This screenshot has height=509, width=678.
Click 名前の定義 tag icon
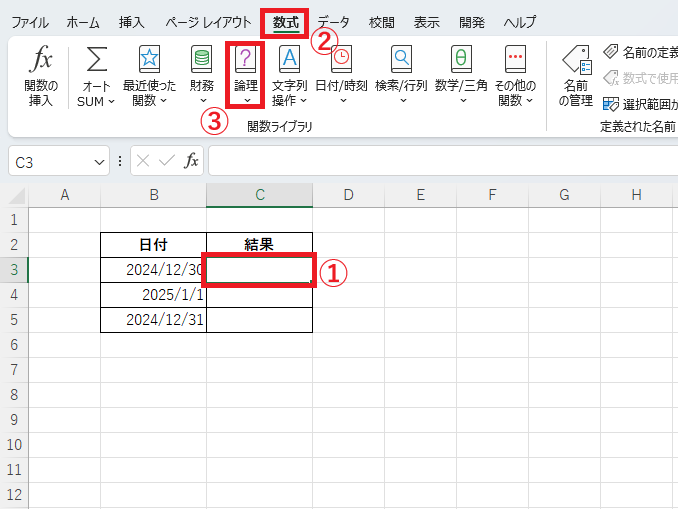tap(611, 51)
